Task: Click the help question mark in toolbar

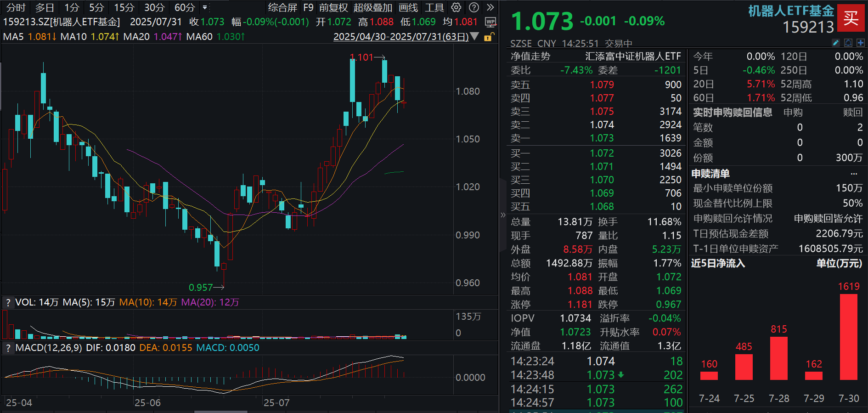Action: [474, 7]
